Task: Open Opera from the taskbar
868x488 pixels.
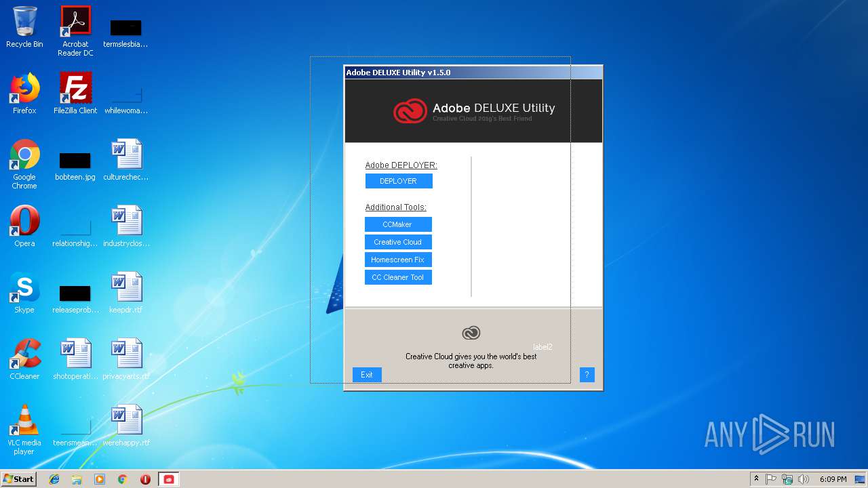Action: point(145,479)
